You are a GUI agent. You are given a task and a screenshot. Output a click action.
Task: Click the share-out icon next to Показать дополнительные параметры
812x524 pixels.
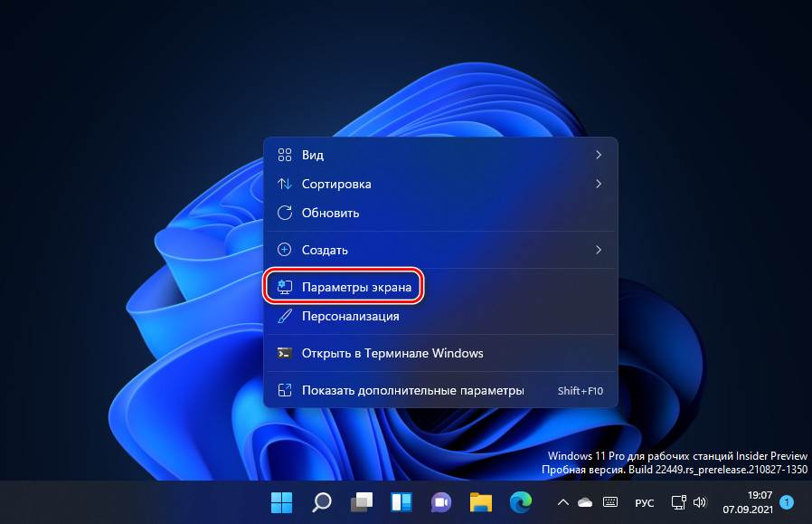(x=284, y=390)
